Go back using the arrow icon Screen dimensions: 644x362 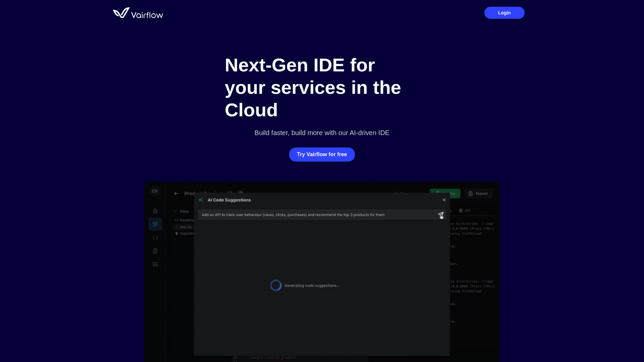(x=176, y=193)
